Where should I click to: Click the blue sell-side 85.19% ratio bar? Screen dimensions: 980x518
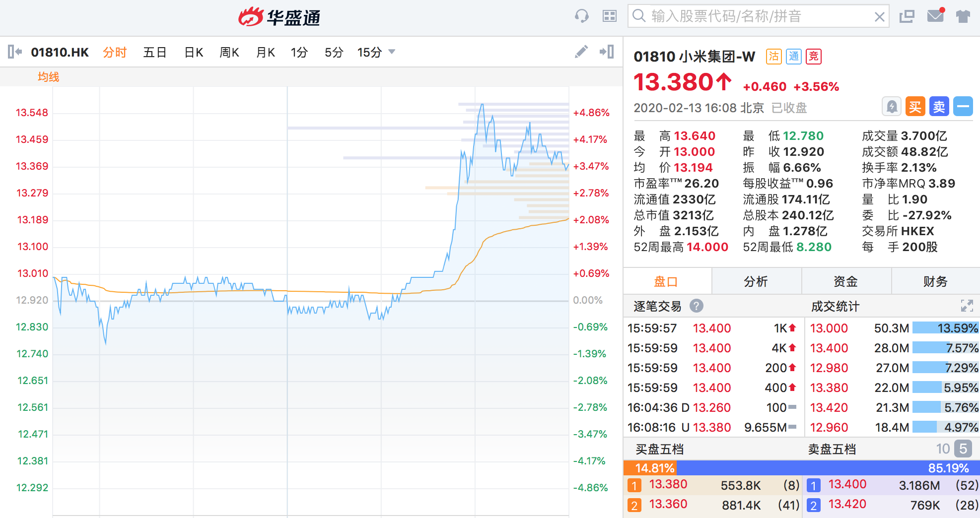point(828,468)
